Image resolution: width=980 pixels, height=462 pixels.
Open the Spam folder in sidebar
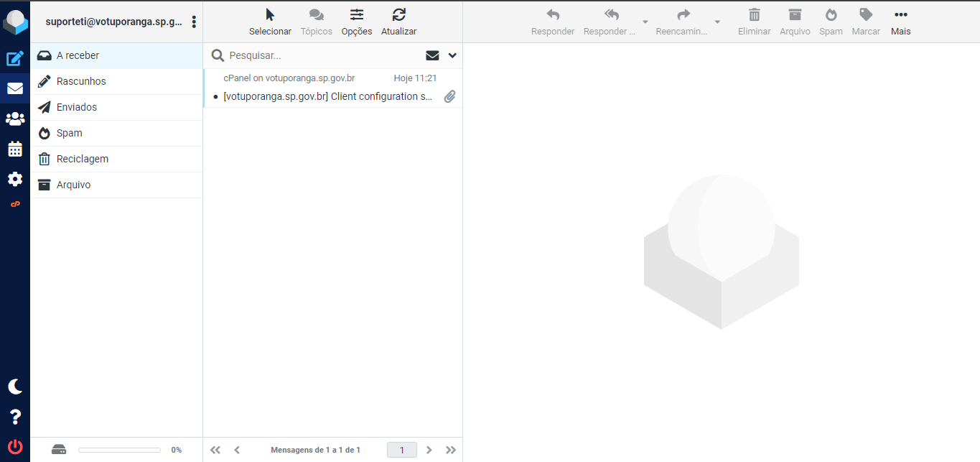click(x=116, y=133)
